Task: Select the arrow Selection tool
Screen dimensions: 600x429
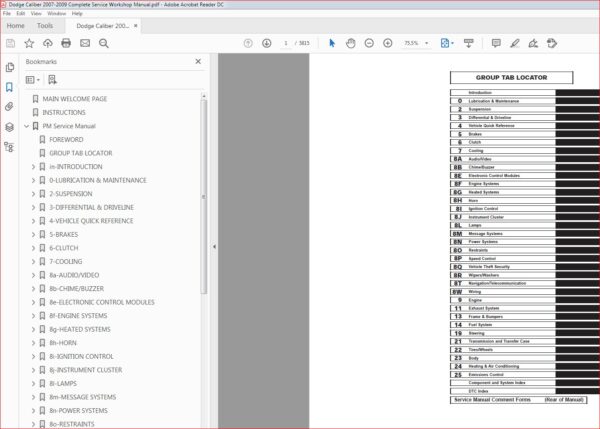Action: click(x=332, y=43)
